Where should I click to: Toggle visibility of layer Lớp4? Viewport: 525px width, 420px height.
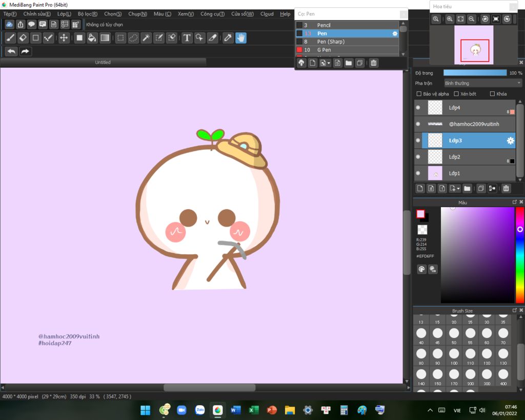pyautogui.click(x=418, y=108)
